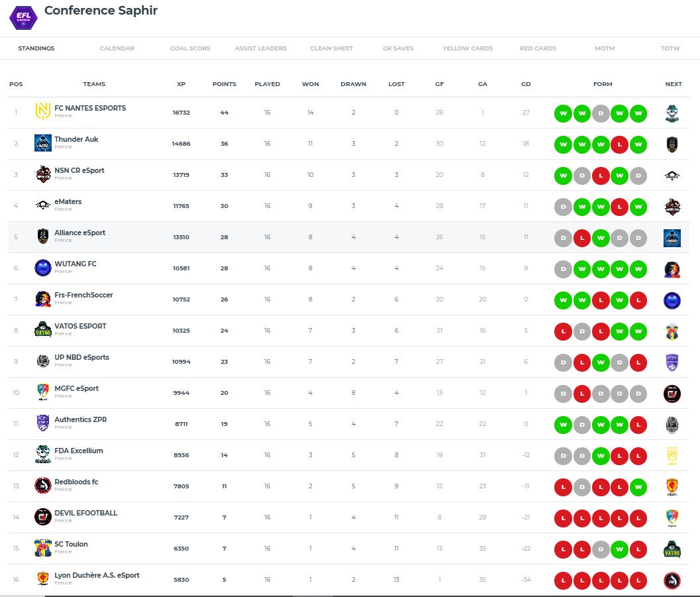This screenshot has width=700, height=597.
Task: Open the Goal Scors tab
Action: (x=190, y=48)
